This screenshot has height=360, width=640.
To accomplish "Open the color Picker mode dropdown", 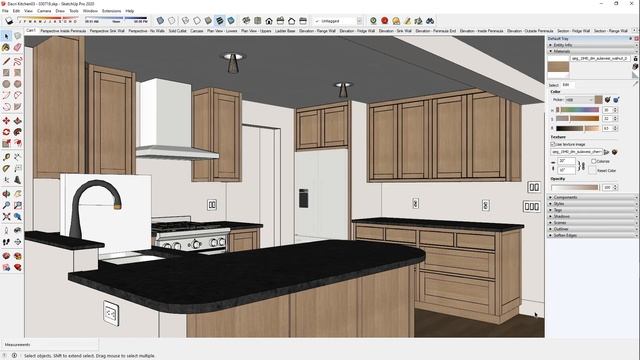I will [x=579, y=100].
